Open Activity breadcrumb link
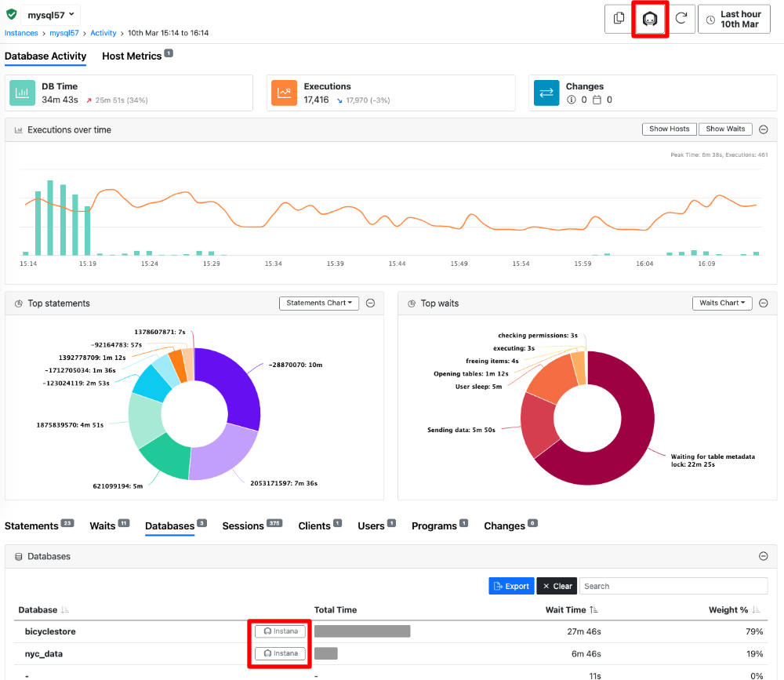Image resolution: width=784 pixels, height=680 pixels. coord(103,33)
